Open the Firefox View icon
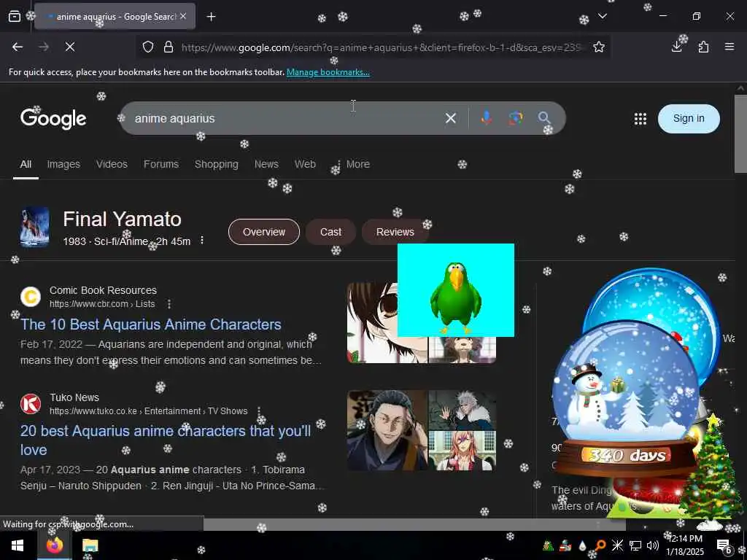 (x=15, y=17)
